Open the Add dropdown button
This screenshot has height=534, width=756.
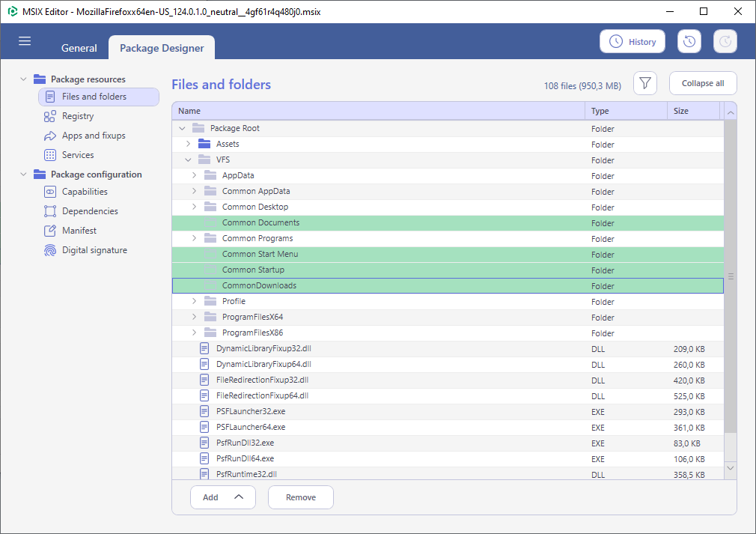point(223,497)
